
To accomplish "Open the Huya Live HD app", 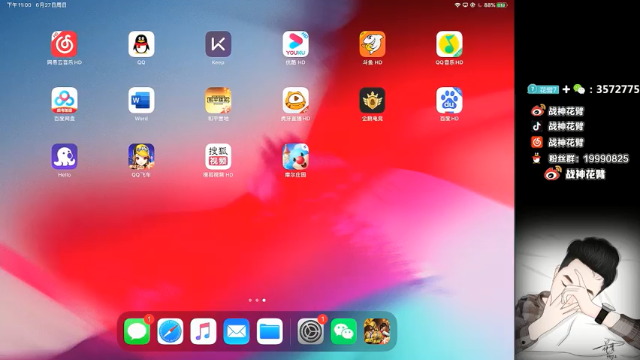I will [x=296, y=100].
